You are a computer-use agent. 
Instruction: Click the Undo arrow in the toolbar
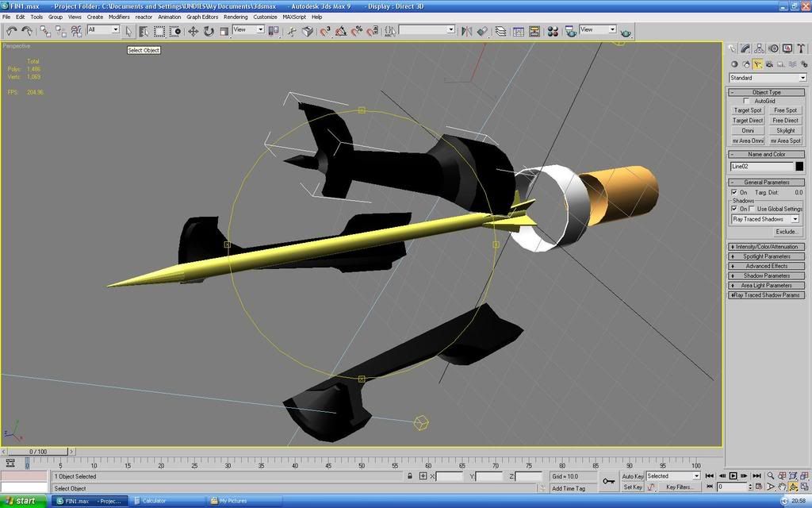pyautogui.click(x=11, y=31)
